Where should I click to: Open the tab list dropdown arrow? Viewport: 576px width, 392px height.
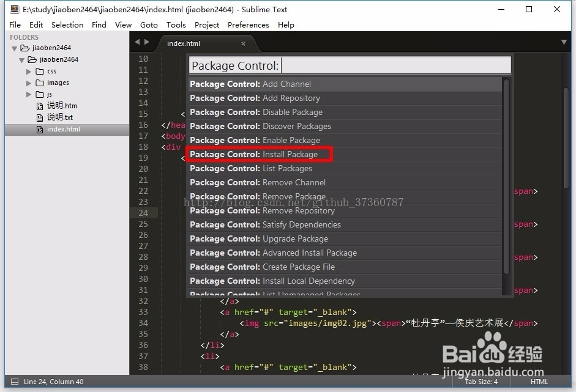(x=564, y=42)
